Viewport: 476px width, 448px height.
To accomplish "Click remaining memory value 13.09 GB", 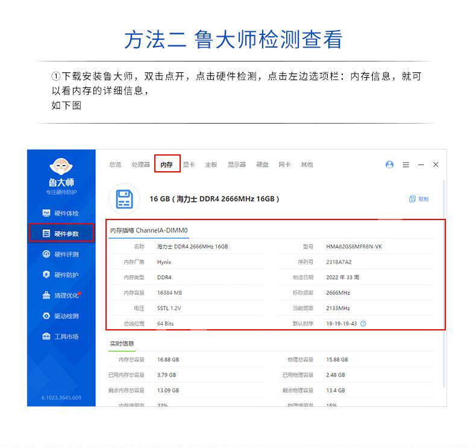I will tap(168, 390).
